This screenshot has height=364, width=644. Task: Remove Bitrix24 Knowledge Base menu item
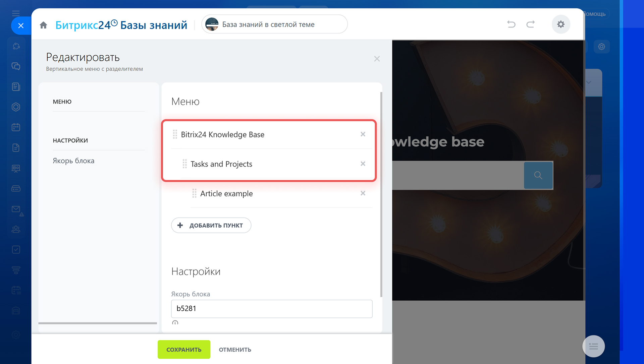pyautogui.click(x=363, y=134)
